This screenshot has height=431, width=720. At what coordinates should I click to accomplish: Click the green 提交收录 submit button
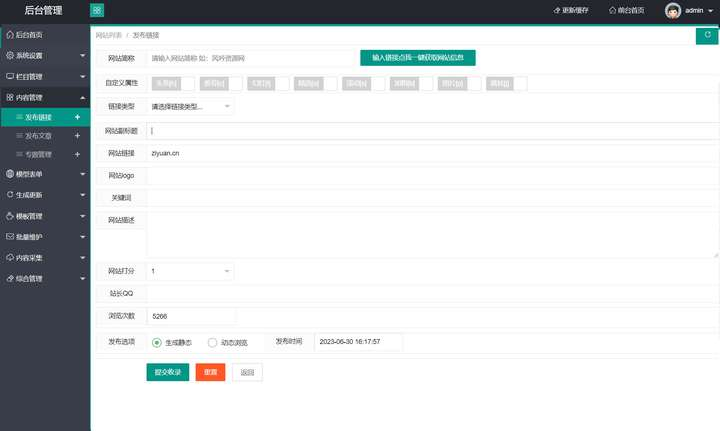click(168, 372)
